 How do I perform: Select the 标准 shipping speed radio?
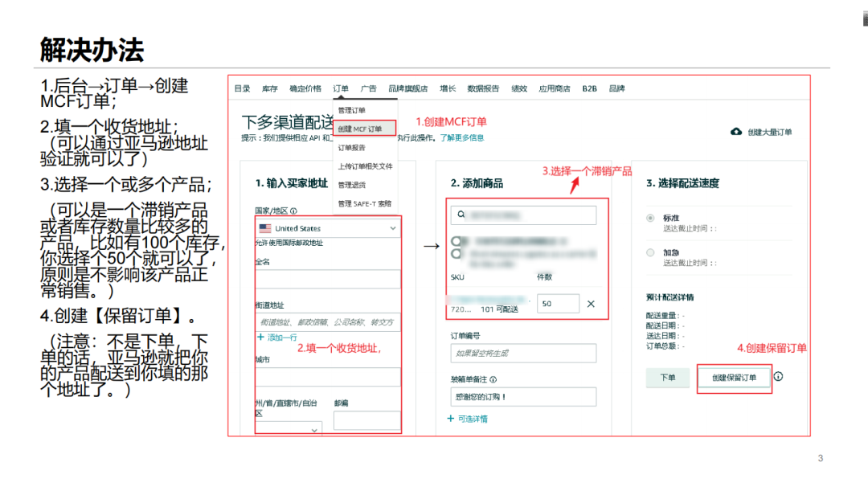[650, 218]
